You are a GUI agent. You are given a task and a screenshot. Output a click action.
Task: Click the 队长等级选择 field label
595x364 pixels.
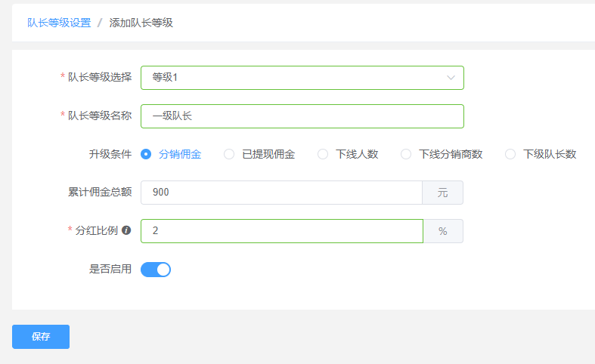100,77
